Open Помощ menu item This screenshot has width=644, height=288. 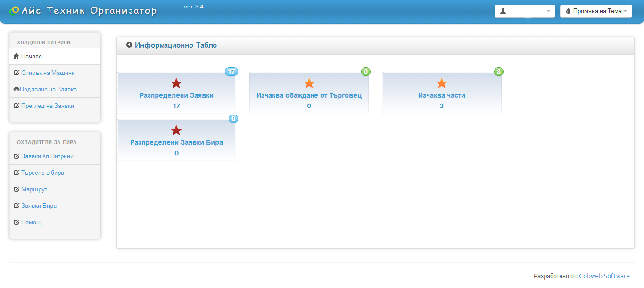[55, 222]
